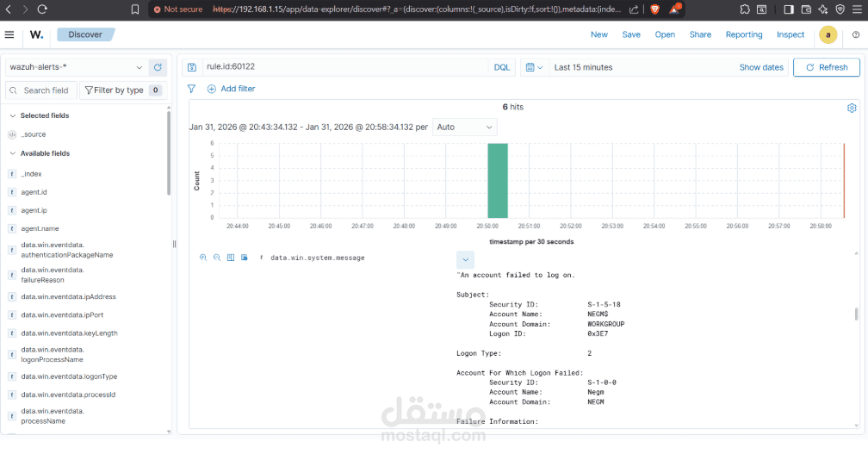Image resolution: width=868 pixels, height=454 pixels.
Task: Click Not secure site warning
Action: coord(177,9)
